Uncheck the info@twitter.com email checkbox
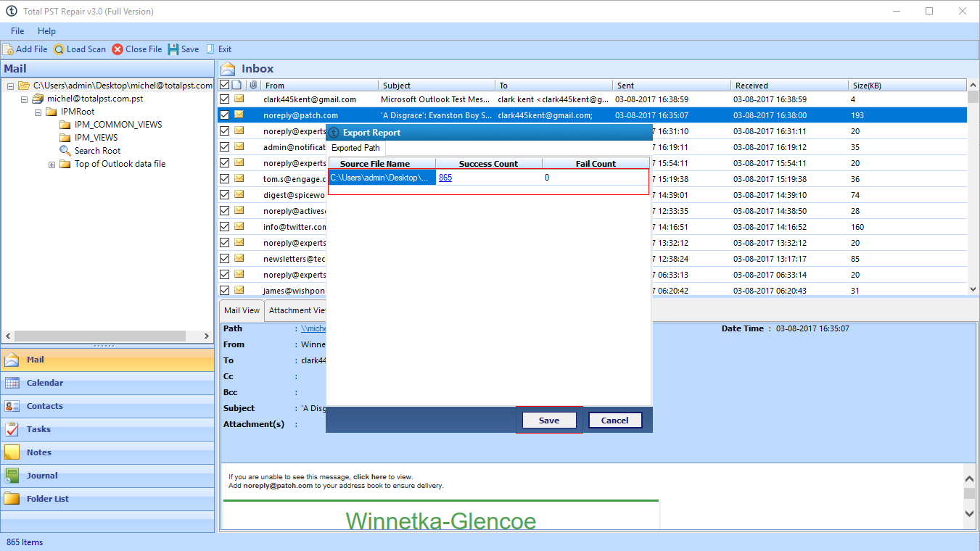Screen dimensions: 980x551 click(225, 227)
